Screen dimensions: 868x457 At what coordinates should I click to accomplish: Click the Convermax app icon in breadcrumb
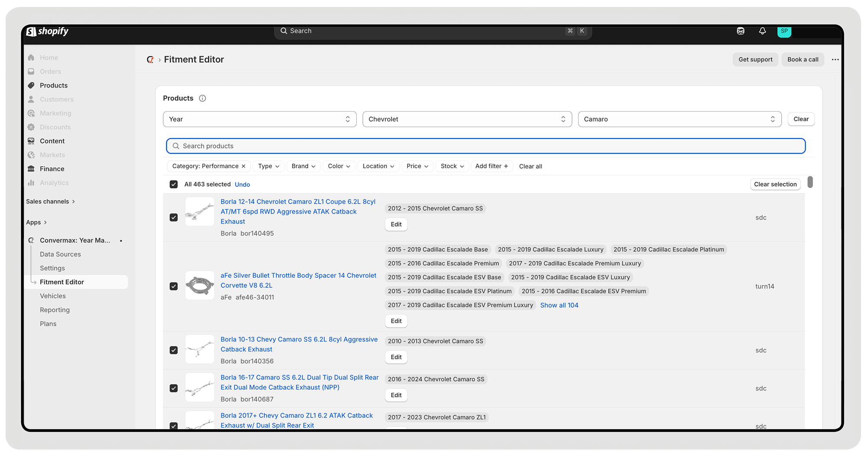pos(150,59)
